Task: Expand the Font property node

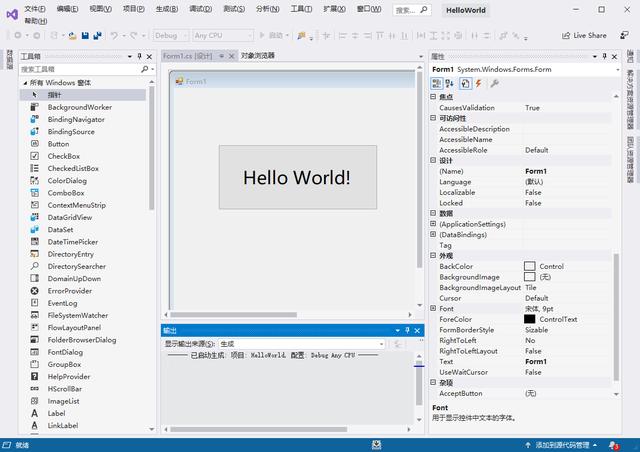Action: click(432, 309)
